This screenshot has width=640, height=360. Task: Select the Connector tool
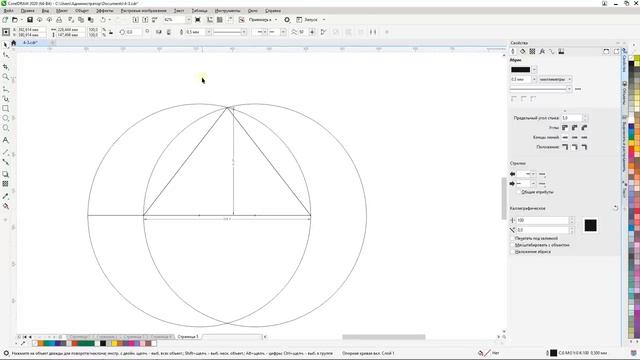pos(6,162)
